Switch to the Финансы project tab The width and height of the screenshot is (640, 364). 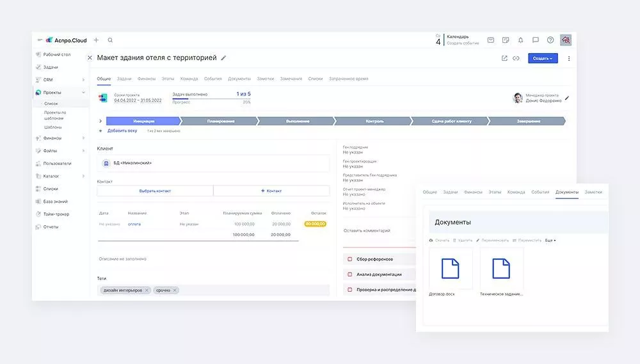pyautogui.click(x=146, y=79)
